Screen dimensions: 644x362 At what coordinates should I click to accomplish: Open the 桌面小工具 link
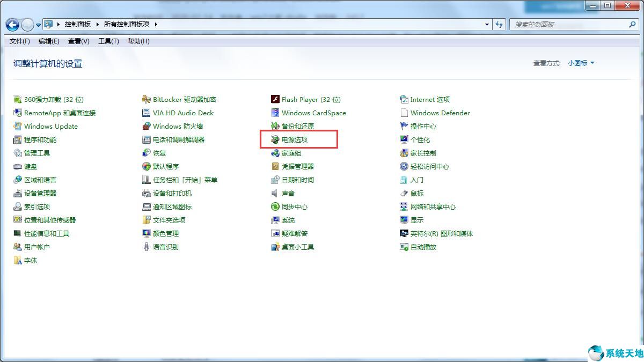click(298, 247)
